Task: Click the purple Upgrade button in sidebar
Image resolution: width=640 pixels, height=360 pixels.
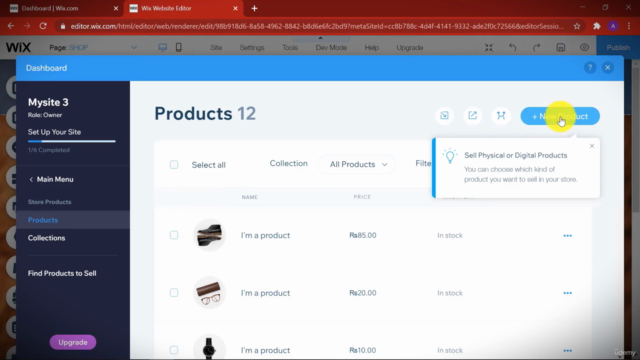Action: 73,342
